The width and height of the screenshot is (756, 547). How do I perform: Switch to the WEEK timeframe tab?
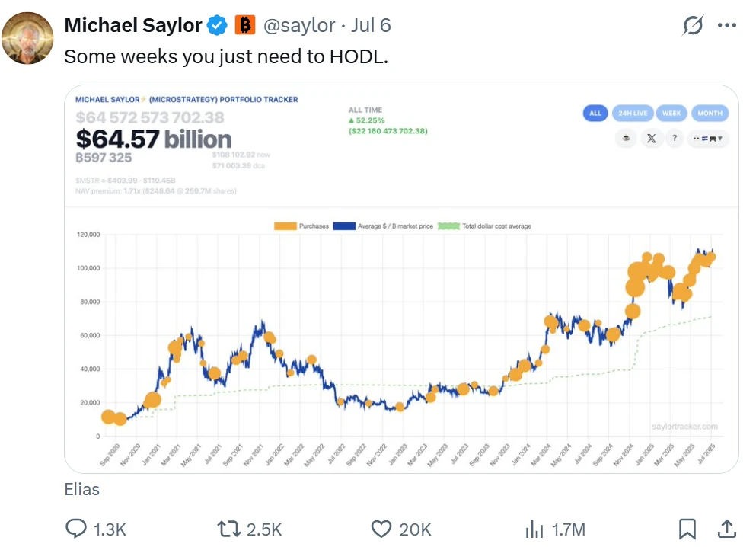[x=671, y=113]
